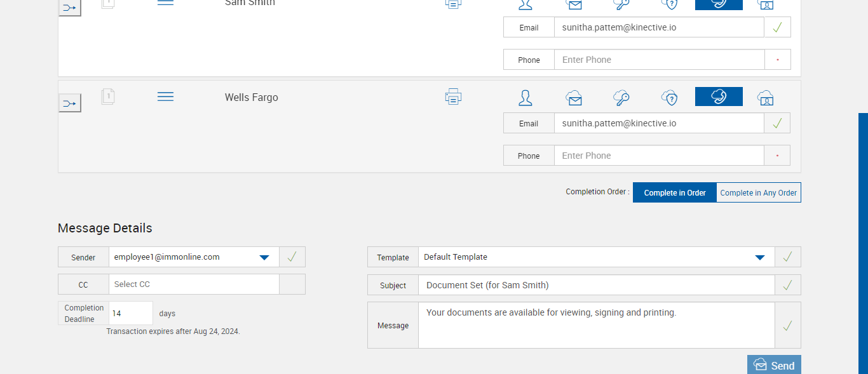Choose cloud ID card icon for Wells Fargo

click(766, 97)
